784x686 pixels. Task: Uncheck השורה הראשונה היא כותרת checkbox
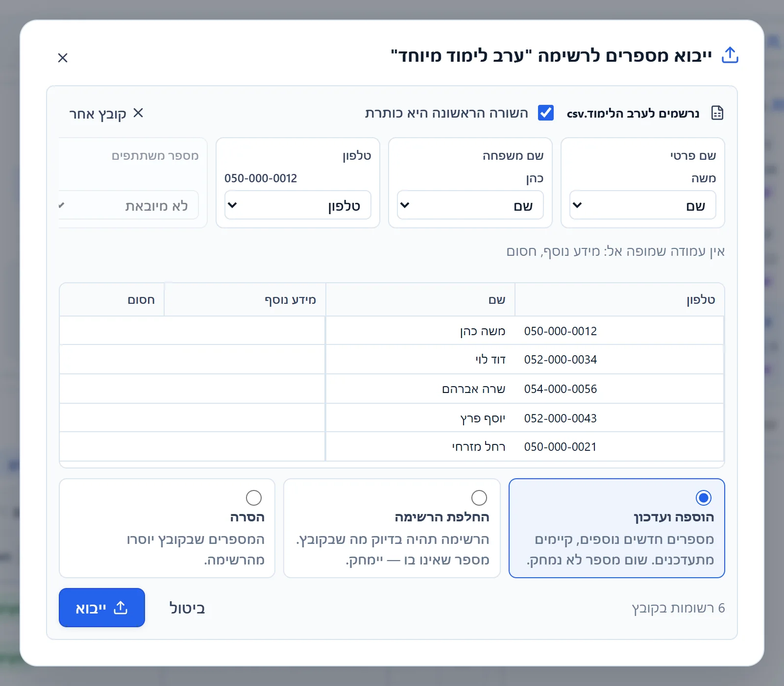pos(546,113)
